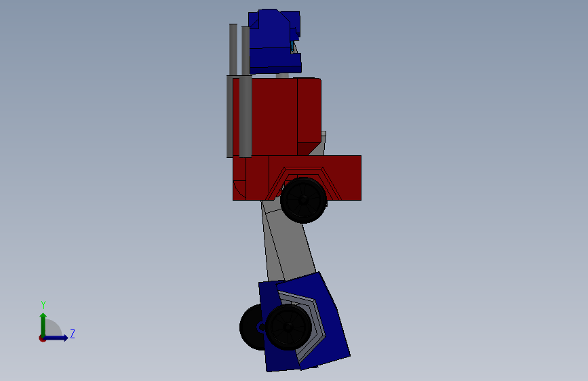The width and height of the screenshot is (588, 381).
Task: Click the green Y axis arrow of triad
Action: coord(43,324)
